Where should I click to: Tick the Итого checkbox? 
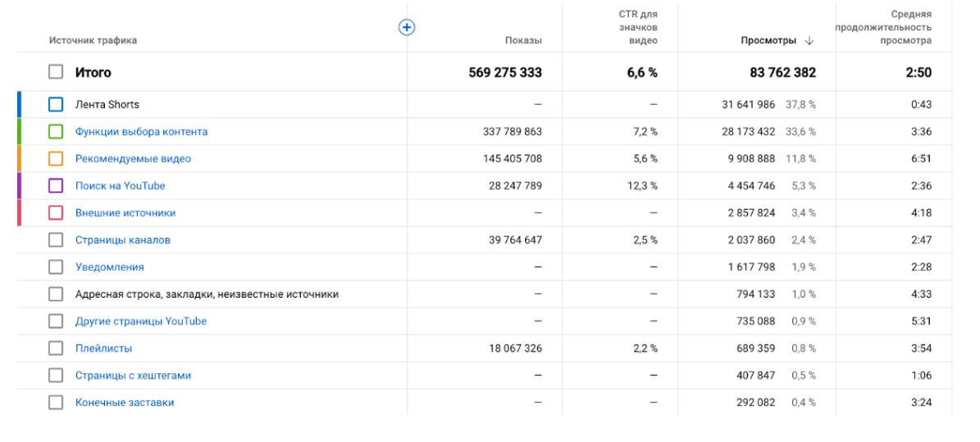56,72
